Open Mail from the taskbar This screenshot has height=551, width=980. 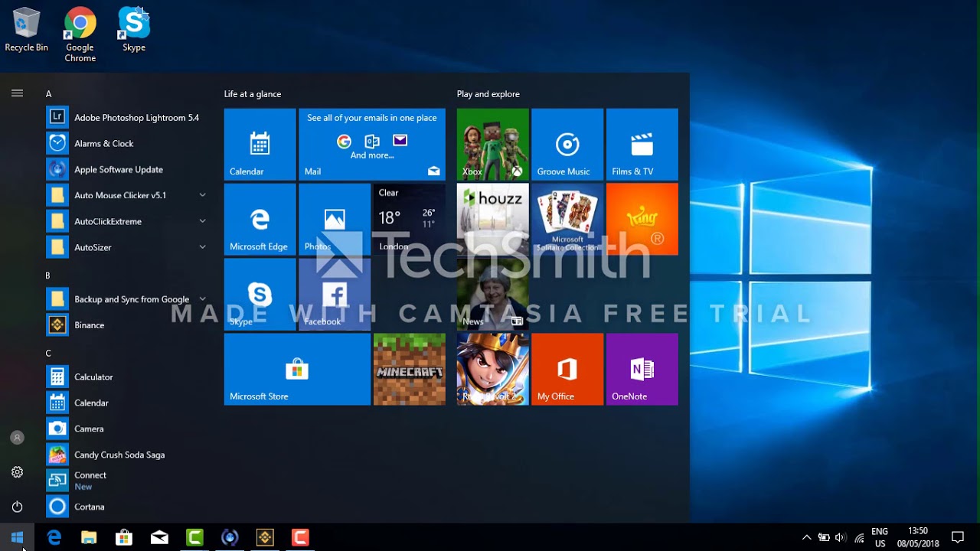[x=159, y=537]
